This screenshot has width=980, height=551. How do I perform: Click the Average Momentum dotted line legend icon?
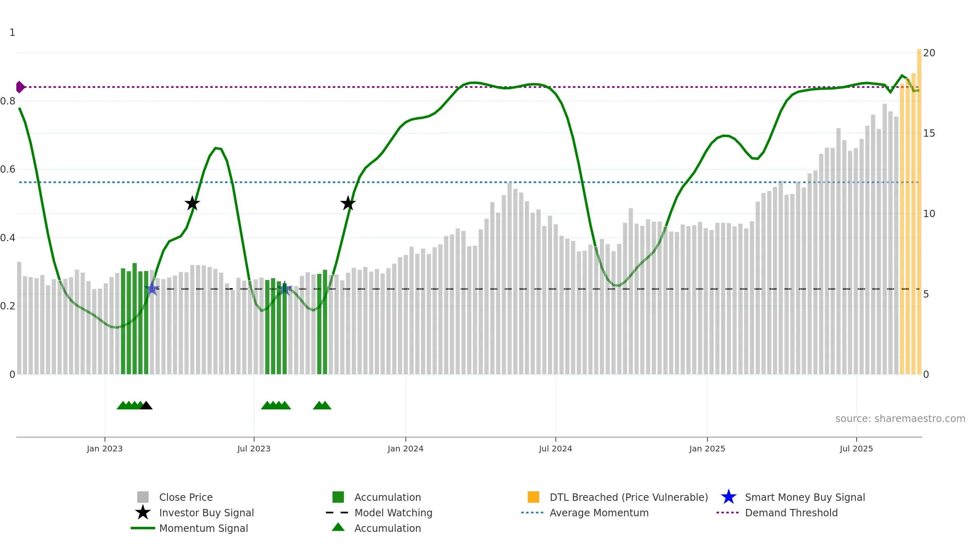pos(532,513)
